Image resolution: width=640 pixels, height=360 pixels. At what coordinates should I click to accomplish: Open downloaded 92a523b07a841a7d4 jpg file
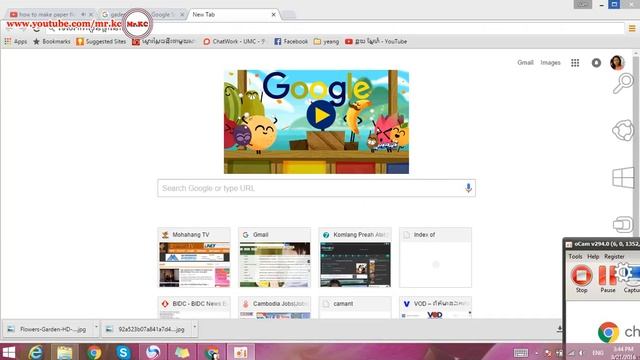[x=147, y=329]
